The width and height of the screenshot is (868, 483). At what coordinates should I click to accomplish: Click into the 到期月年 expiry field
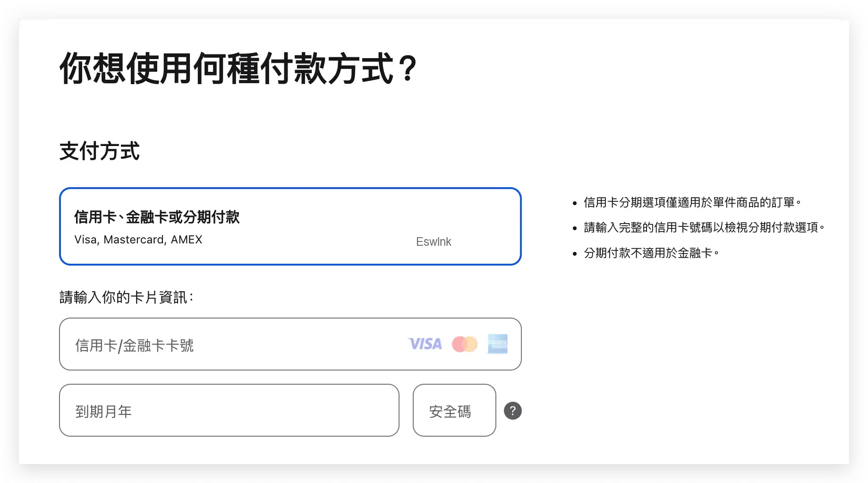click(x=229, y=410)
